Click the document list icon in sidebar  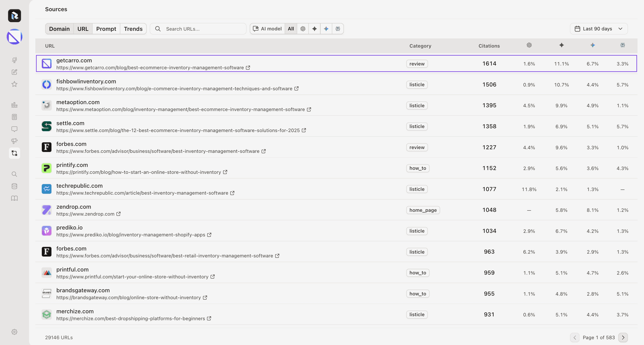(x=15, y=117)
